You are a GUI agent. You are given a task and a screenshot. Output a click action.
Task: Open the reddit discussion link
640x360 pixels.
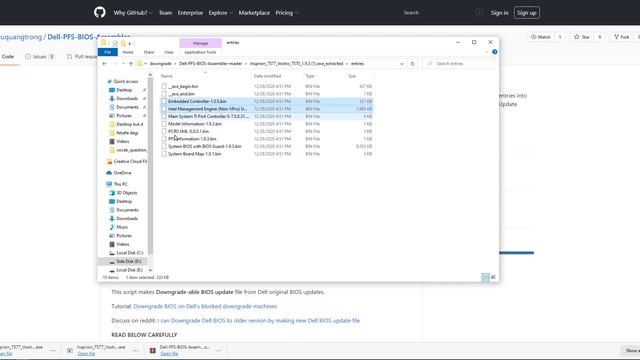(258, 320)
